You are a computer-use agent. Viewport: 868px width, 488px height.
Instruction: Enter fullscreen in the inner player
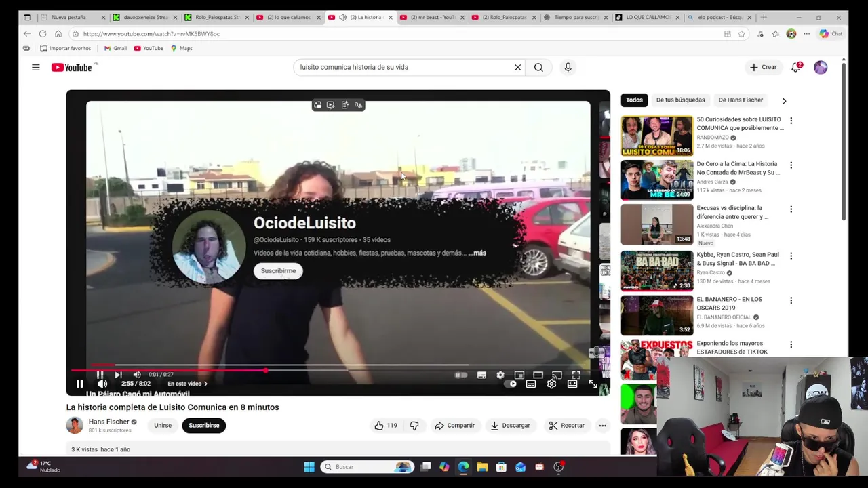tap(576, 375)
